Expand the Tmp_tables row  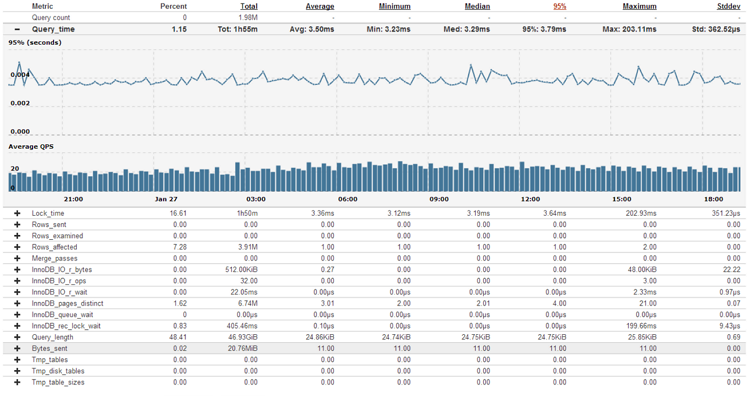[x=17, y=360]
